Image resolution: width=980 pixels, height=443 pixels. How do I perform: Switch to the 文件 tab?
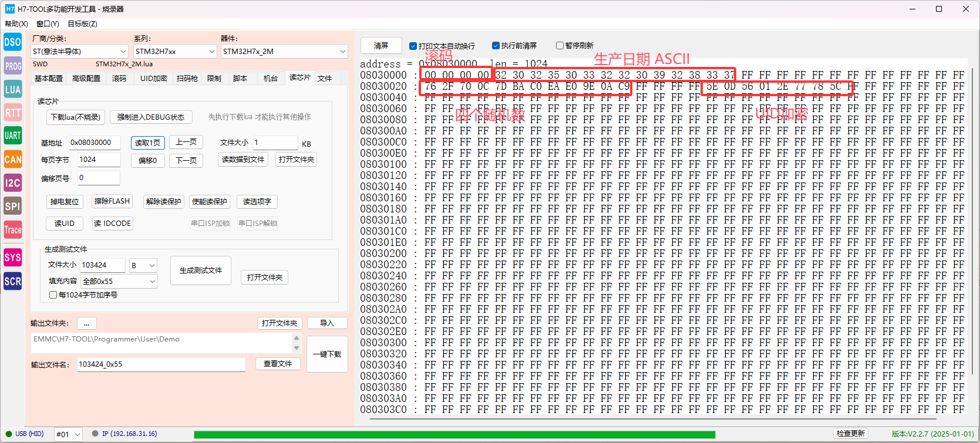325,78
